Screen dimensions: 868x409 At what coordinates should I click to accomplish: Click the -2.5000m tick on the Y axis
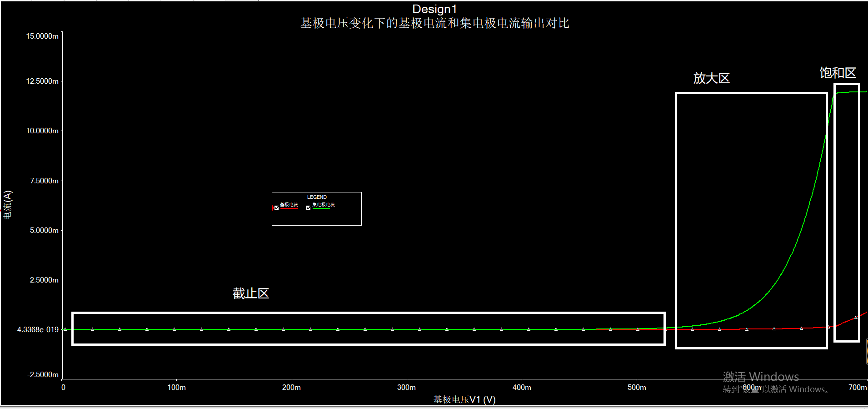click(43, 374)
